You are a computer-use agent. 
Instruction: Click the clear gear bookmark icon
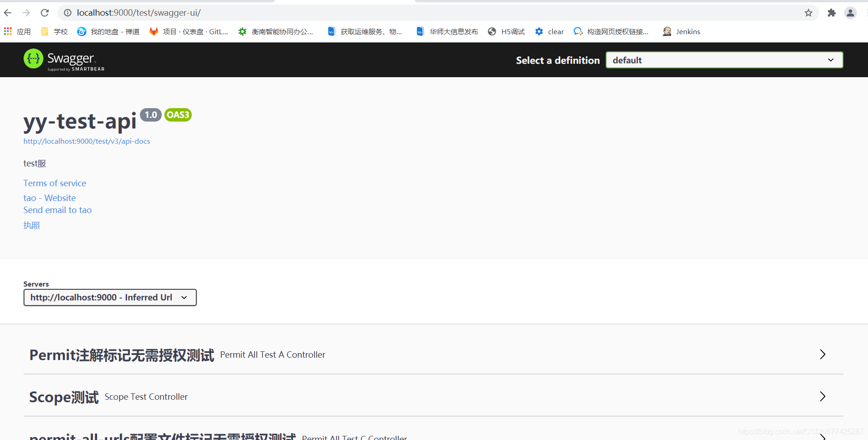pyautogui.click(x=539, y=31)
